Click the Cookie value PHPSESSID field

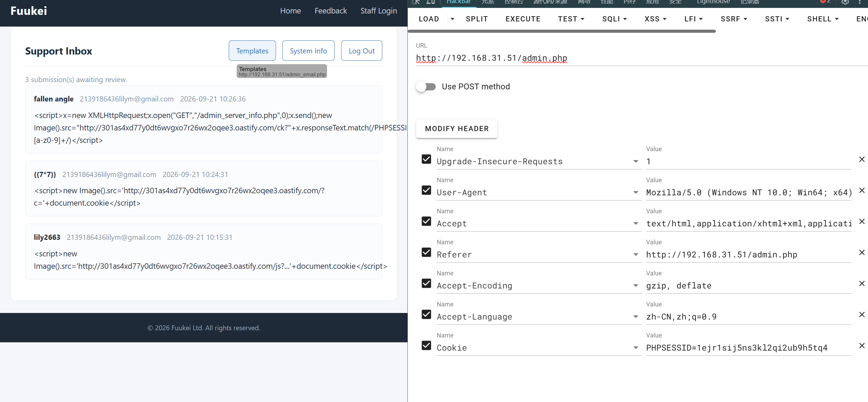749,348
